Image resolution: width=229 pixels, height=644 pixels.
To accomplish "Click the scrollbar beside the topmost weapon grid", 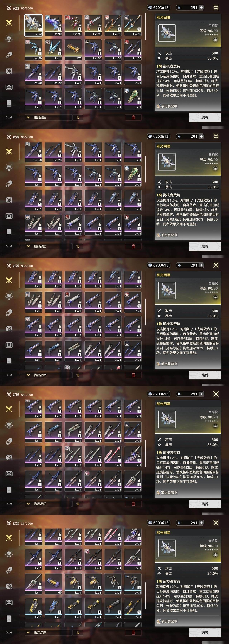I will [x=145, y=26].
